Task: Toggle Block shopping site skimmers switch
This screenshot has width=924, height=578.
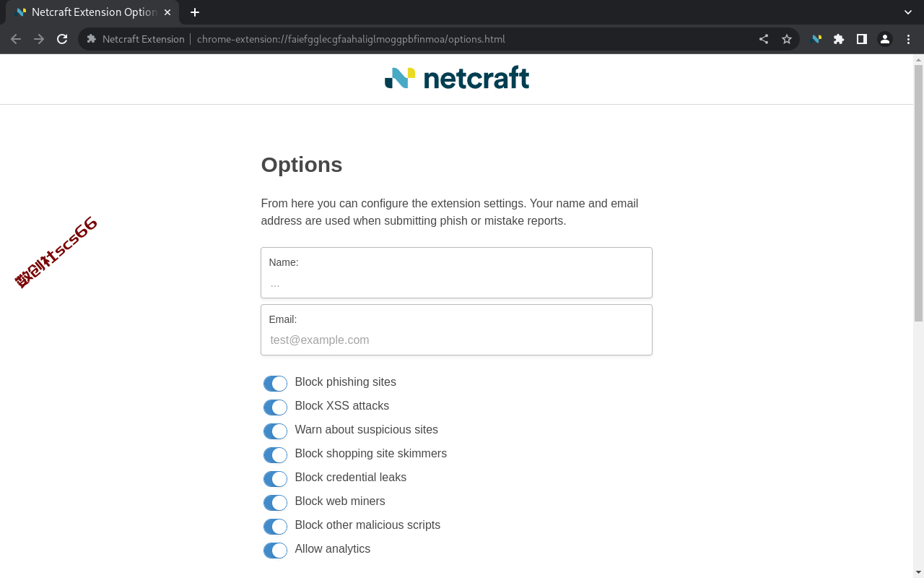Action: (x=275, y=454)
